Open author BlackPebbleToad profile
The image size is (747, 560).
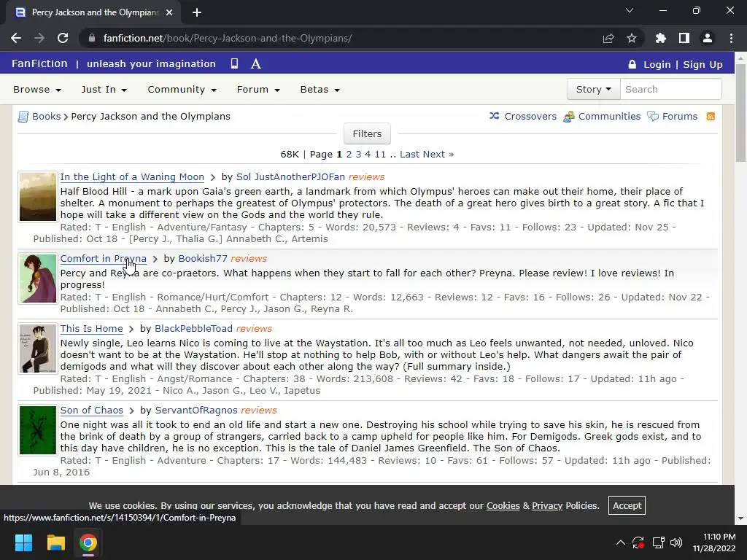point(193,329)
